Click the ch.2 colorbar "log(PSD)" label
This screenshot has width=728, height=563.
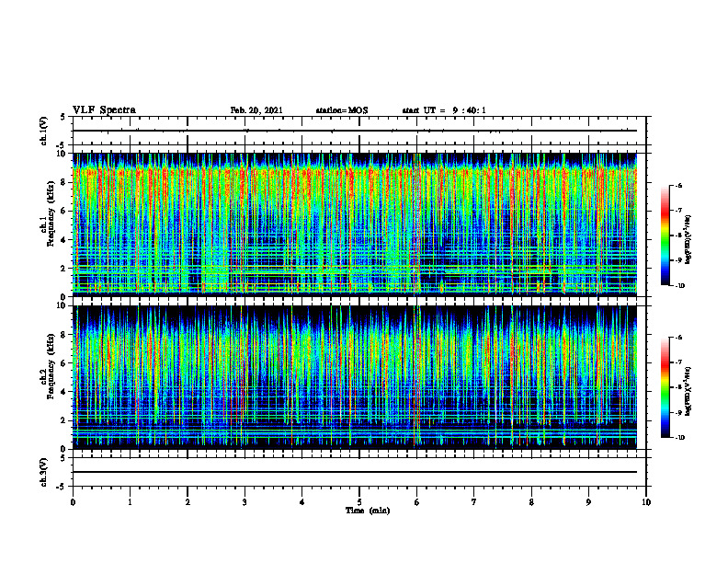688,391
